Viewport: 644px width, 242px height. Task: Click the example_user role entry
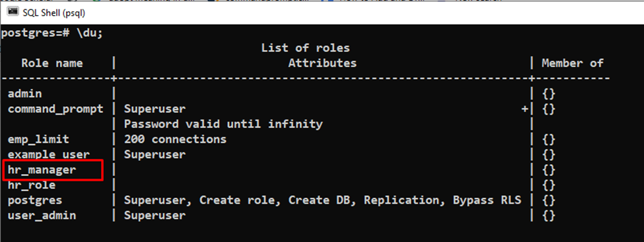coord(48,155)
